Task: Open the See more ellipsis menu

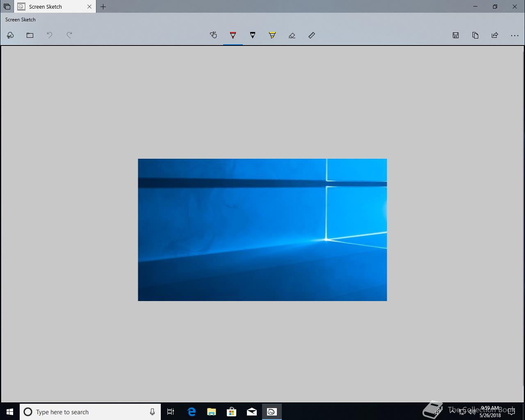Action: [515, 35]
